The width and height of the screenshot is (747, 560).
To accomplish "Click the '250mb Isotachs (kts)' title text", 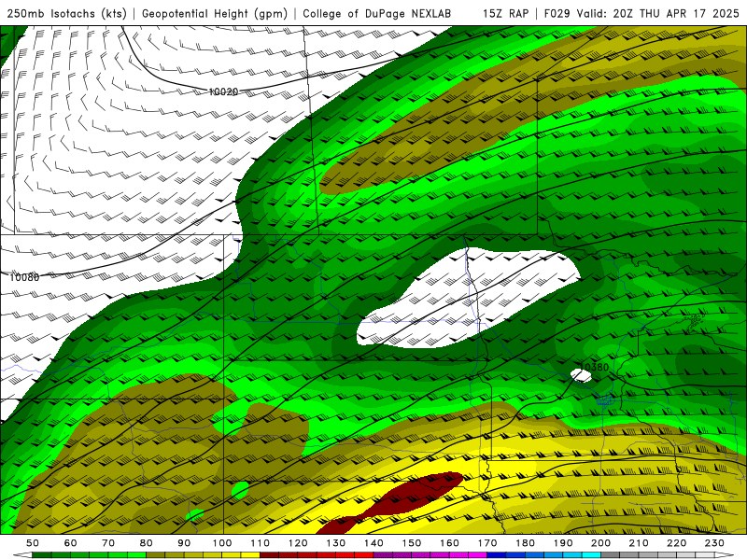I will point(66,13).
